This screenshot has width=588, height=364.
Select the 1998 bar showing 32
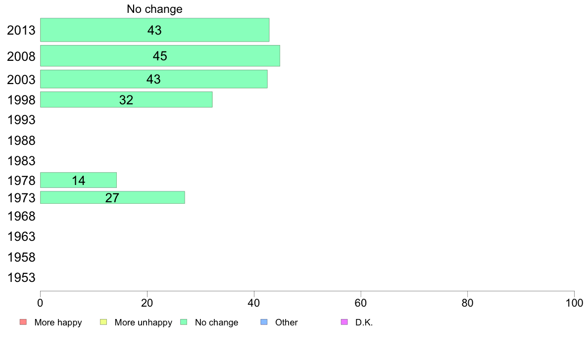(x=126, y=100)
